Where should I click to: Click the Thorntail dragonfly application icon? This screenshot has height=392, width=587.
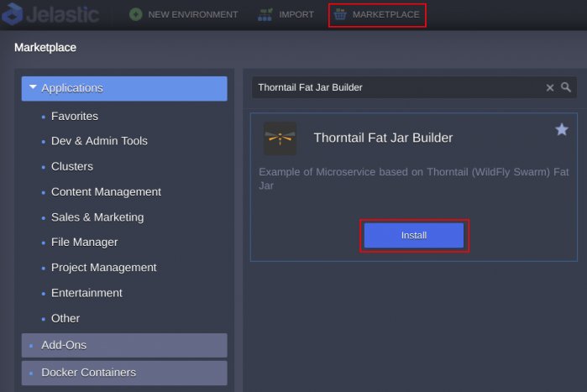[x=280, y=139]
